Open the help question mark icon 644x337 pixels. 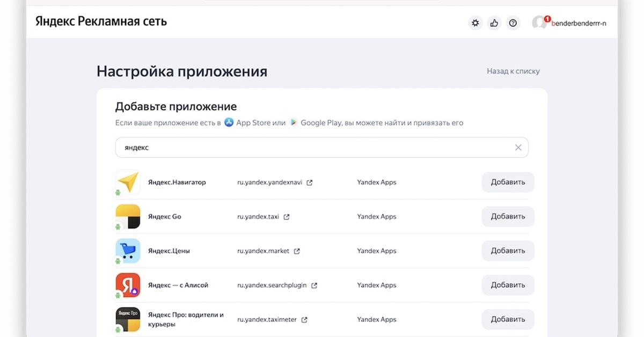[x=513, y=23]
